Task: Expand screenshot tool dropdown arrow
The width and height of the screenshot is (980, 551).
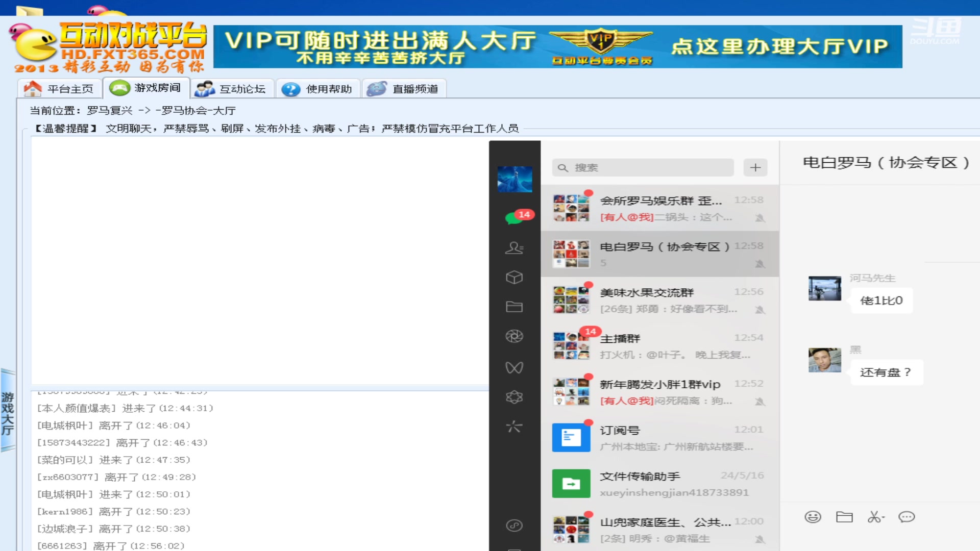Action: point(885,517)
